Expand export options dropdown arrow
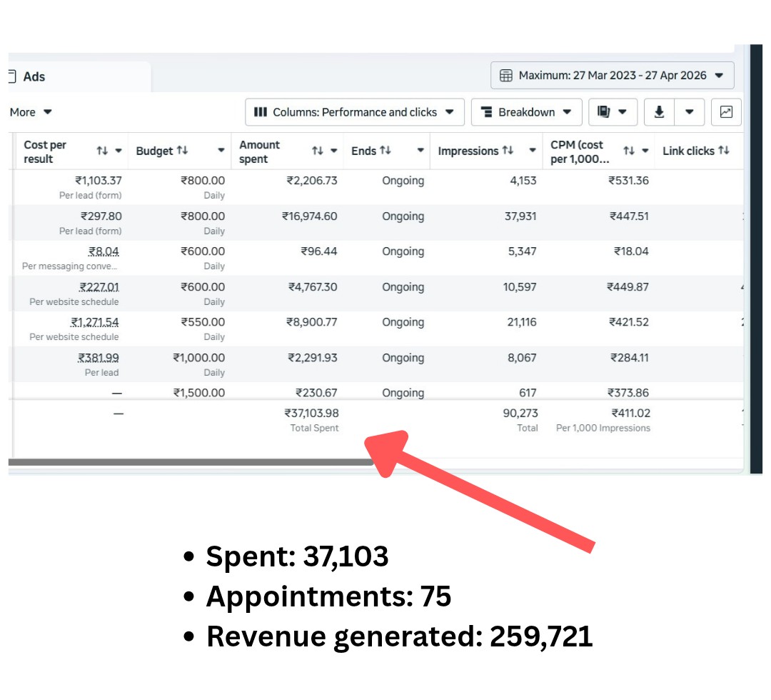Screen dimensions: 771x700 pyautogui.click(x=689, y=112)
